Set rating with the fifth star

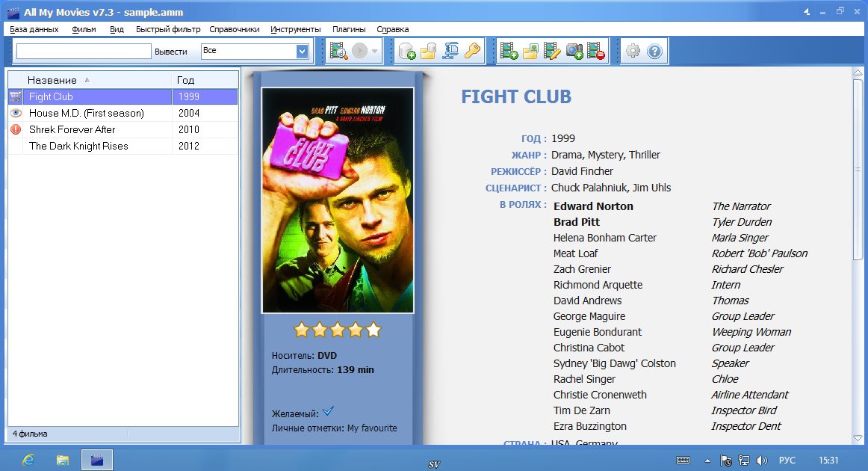coord(373,330)
